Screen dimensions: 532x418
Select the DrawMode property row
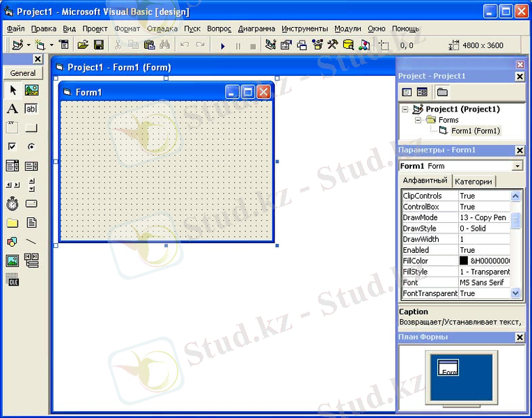point(456,217)
